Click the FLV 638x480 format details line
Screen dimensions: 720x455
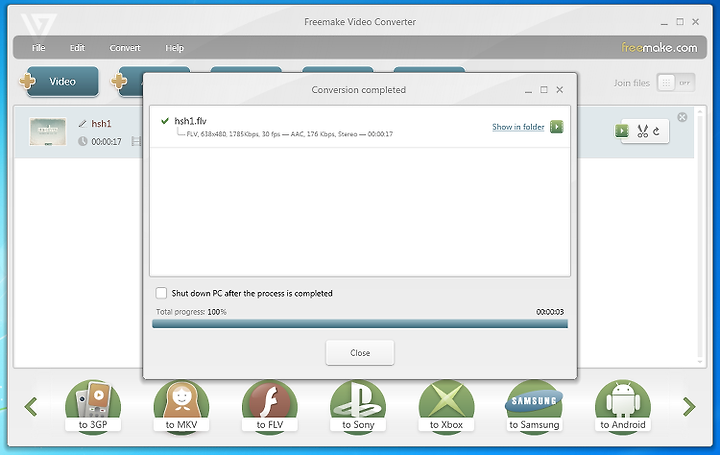point(289,134)
